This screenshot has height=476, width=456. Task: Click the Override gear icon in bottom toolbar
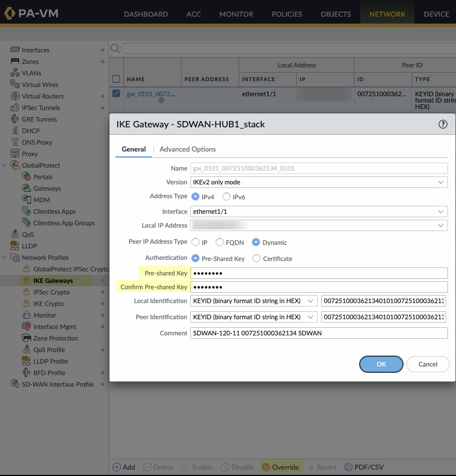tap(266, 467)
